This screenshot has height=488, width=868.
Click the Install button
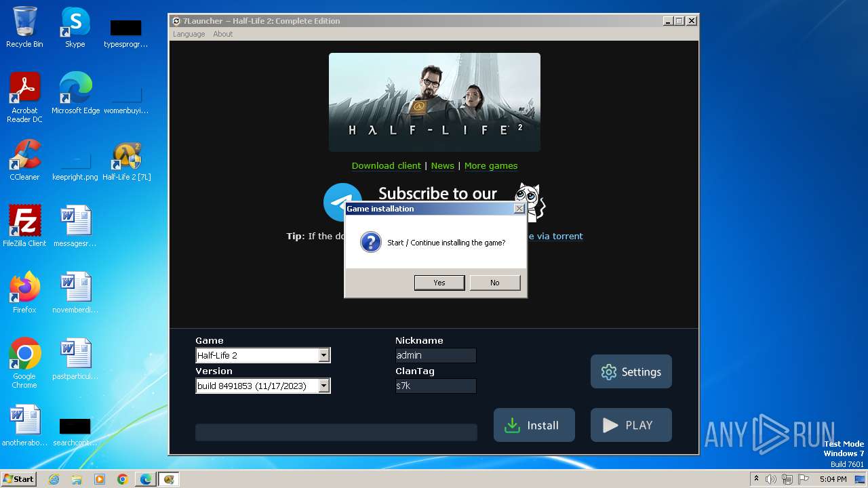[x=534, y=425]
